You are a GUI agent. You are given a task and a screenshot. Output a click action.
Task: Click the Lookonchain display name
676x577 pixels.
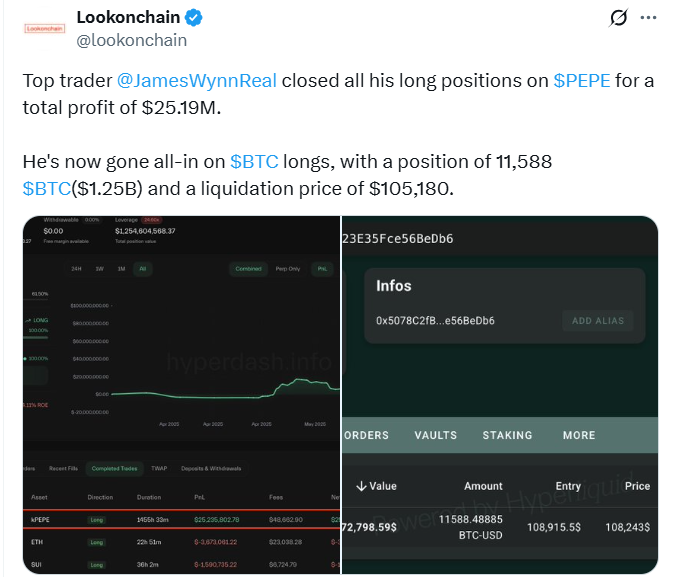[x=128, y=17]
